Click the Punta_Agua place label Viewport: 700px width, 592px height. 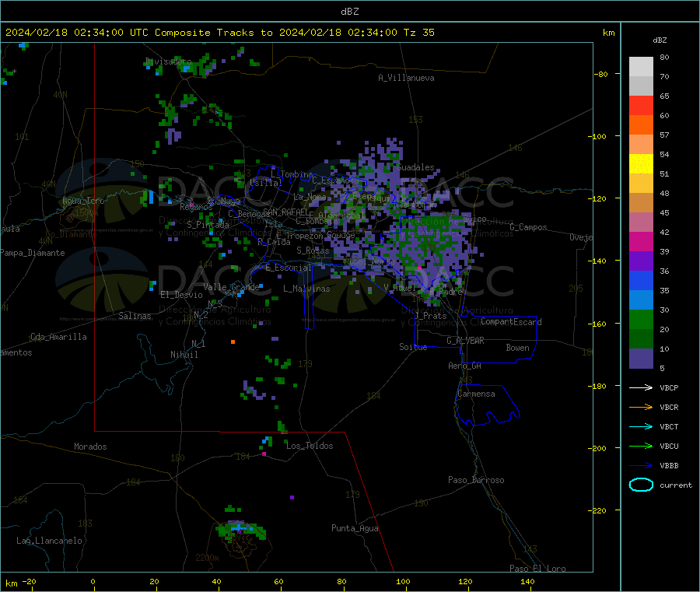355,528
